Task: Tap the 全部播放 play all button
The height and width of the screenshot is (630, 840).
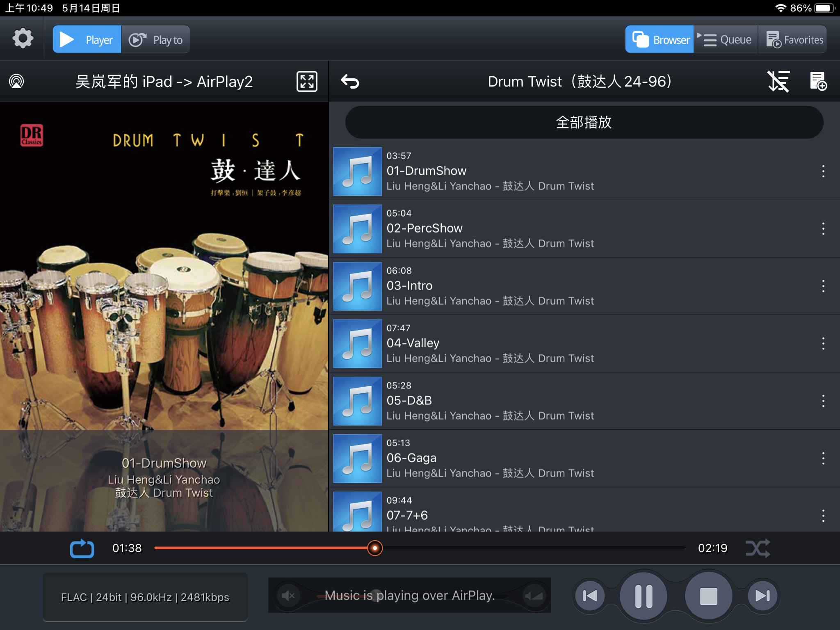Action: click(584, 122)
